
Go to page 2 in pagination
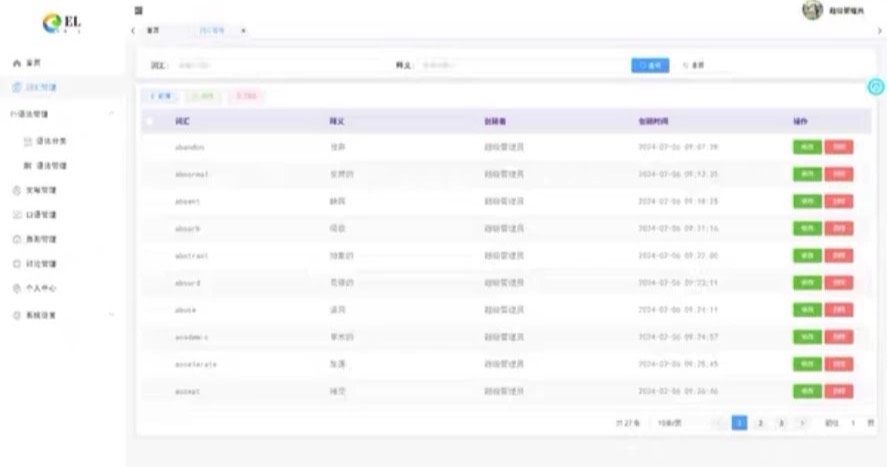click(x=760, y=423)
